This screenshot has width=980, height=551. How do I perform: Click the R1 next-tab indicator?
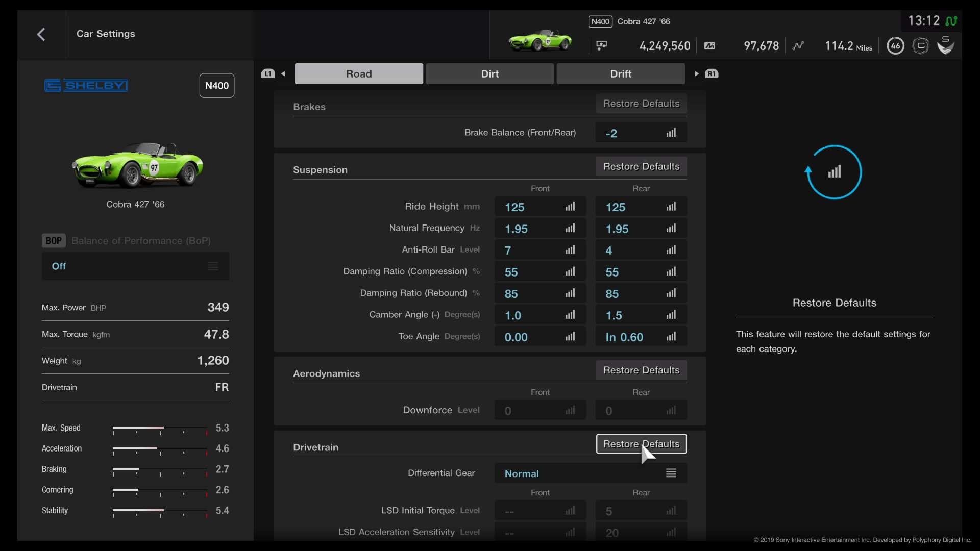712,74
